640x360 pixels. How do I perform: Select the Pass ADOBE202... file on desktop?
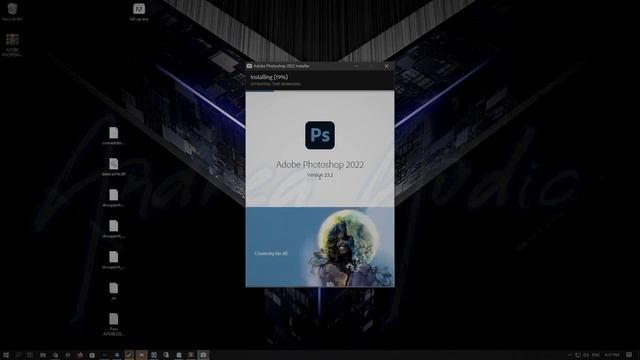(x=113, y=324)
